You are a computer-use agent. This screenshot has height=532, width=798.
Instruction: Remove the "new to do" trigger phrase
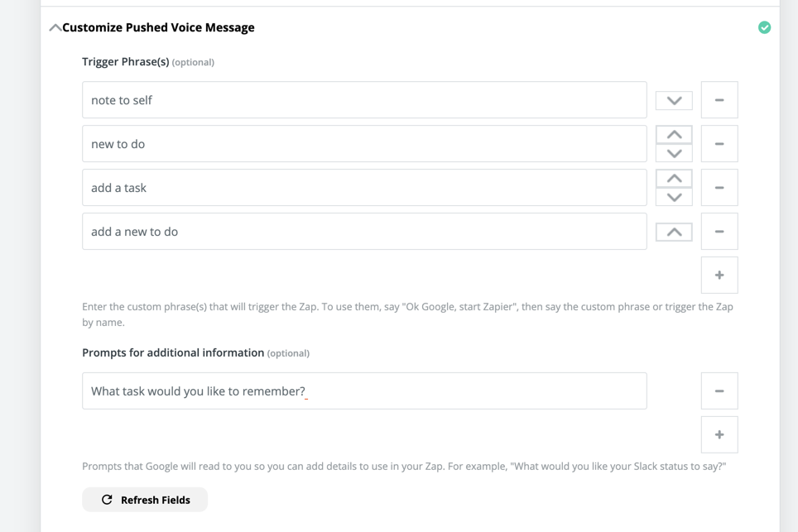pyautogui.click(x=719, y=144)
